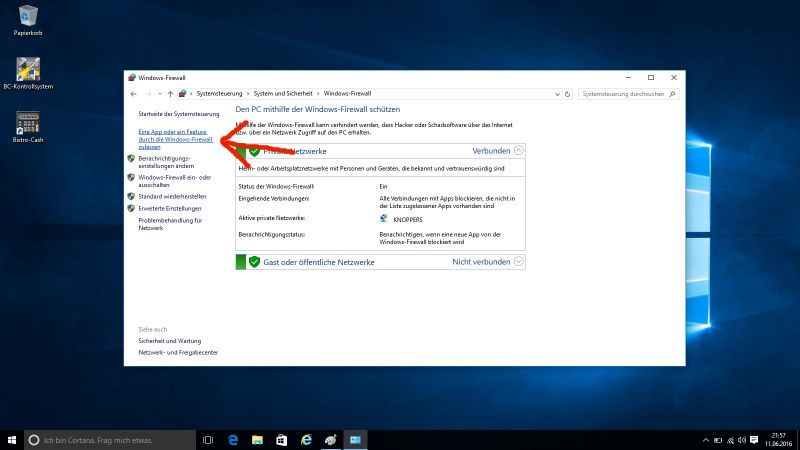This screenshot has height=450, width=800.
Task: Open the network tray icon
Action: coord(730,440)
